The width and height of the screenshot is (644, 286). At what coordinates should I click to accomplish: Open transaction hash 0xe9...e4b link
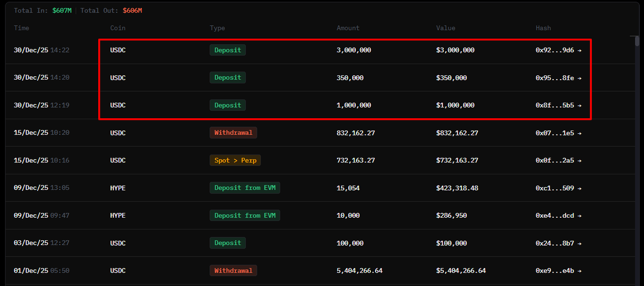click(x=558, y=270)
